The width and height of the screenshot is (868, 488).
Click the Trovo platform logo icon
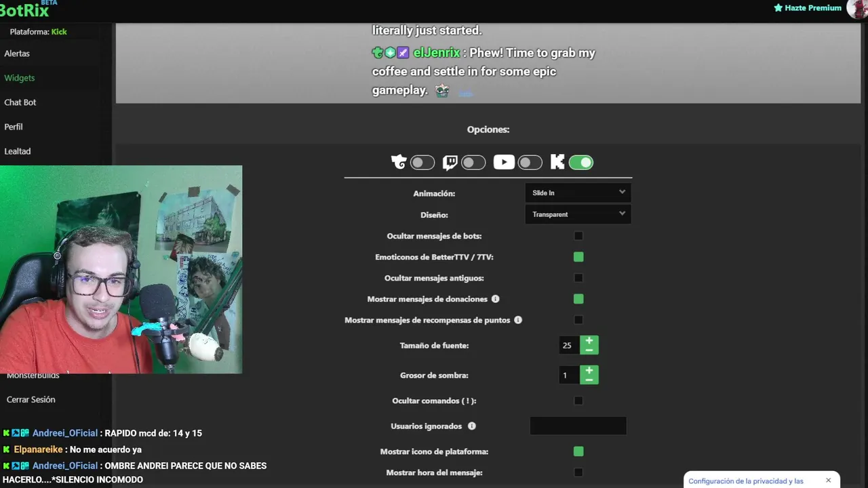[399, 162]
